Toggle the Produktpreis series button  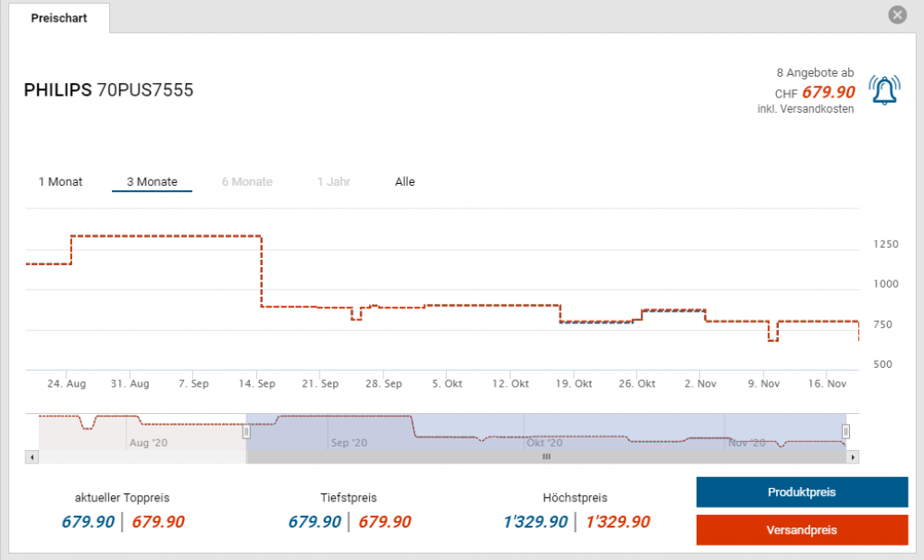click(x=801, y=492)
